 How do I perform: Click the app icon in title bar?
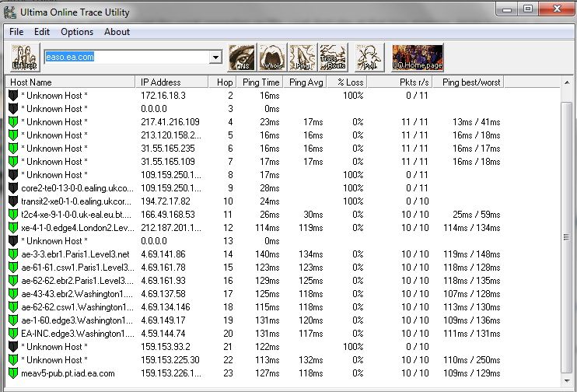10,12
